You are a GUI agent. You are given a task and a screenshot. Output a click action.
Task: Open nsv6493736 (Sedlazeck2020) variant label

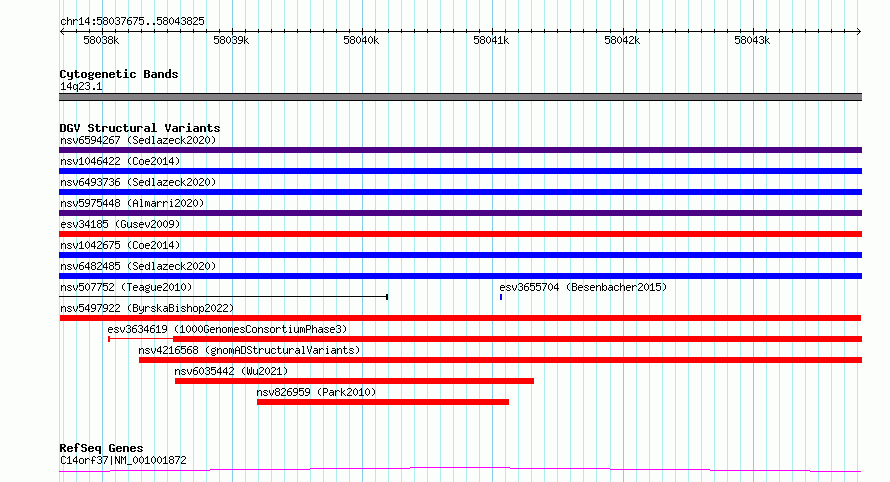click(138, 182)
